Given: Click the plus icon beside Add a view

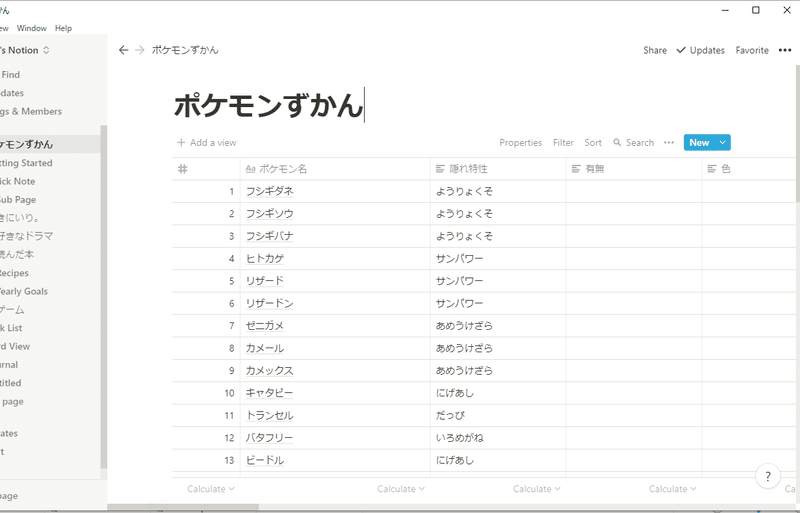Looking at the screenshot, I should pos(181,142).
